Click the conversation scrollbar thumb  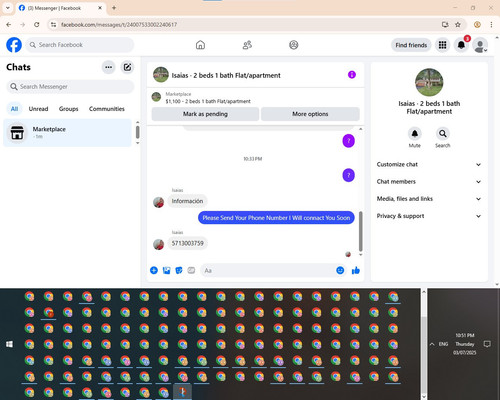pyautogui.click(x=360, y=231)
